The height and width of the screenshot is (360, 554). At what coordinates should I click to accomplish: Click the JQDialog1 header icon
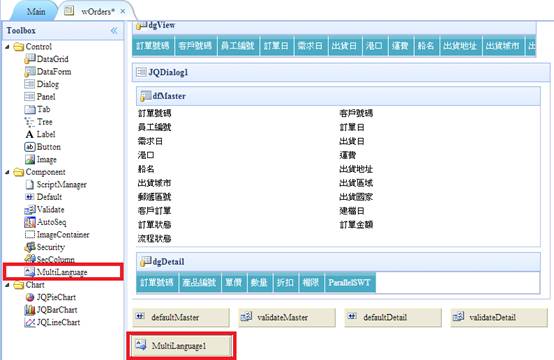click(x=141, y=72)
